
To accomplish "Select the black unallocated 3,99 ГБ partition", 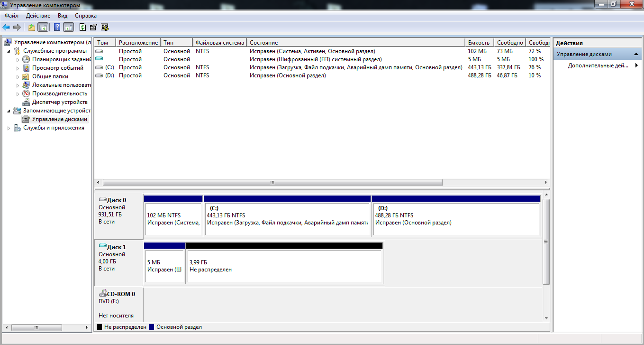I will click(x=284, y=266).
